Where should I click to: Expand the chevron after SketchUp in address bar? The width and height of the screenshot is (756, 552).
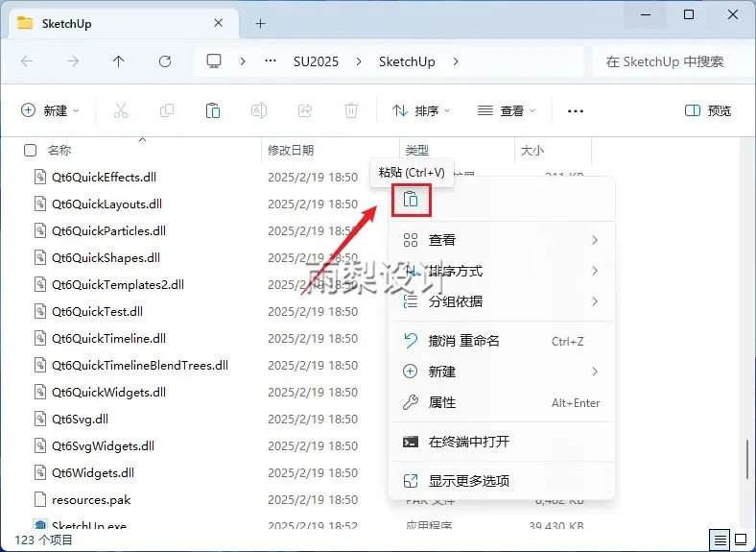[455, 61]
